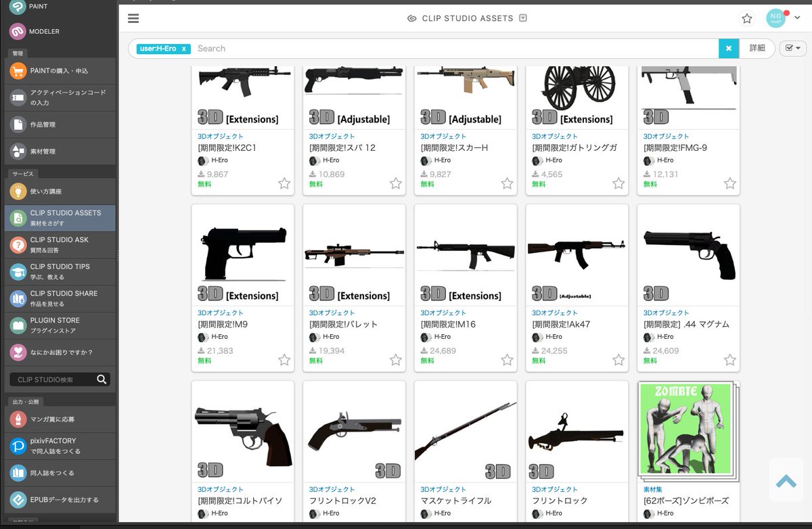Open the ND account avatar menu
This screenshot has width=812, height=529.
775,18
